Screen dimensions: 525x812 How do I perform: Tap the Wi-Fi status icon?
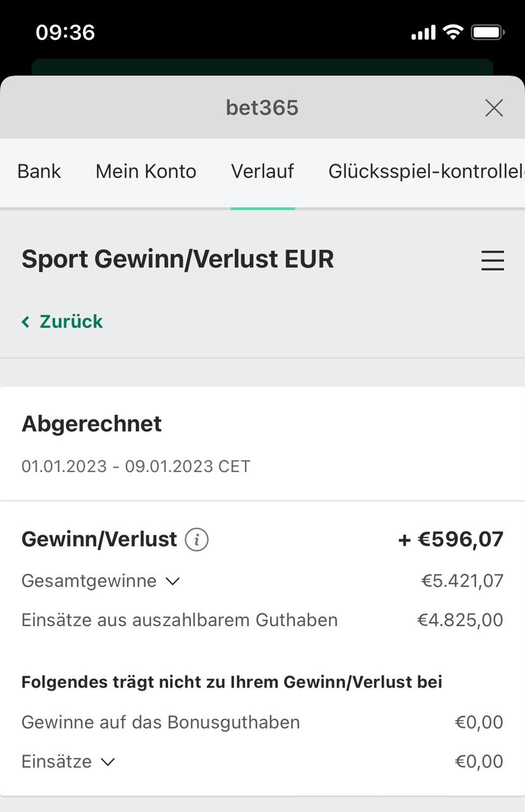pos(453,32)
